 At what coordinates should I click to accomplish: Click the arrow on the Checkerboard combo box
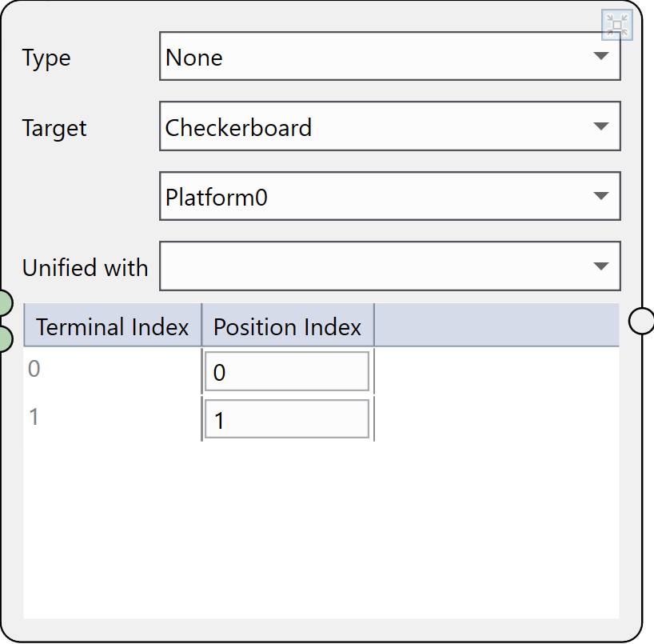click(601, 127)
